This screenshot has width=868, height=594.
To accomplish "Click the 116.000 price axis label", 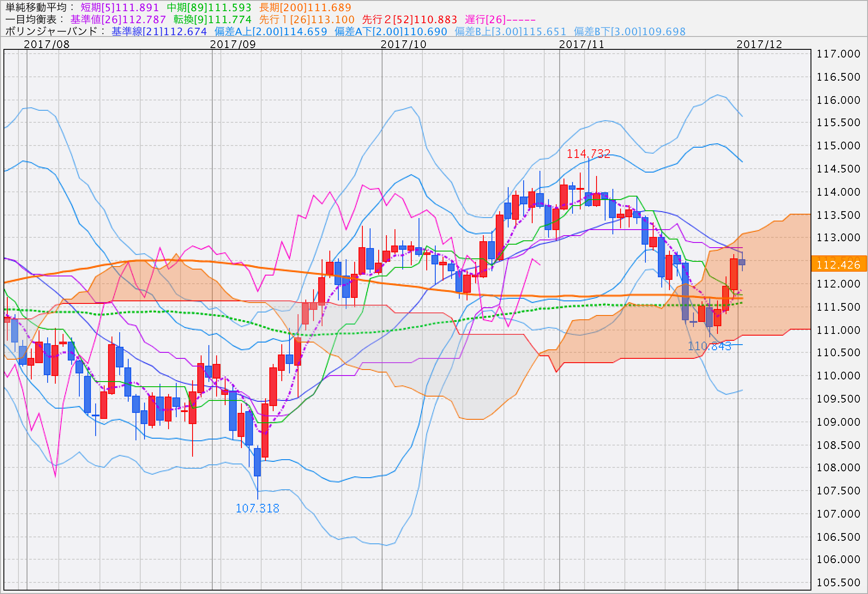I will point(838,100).
